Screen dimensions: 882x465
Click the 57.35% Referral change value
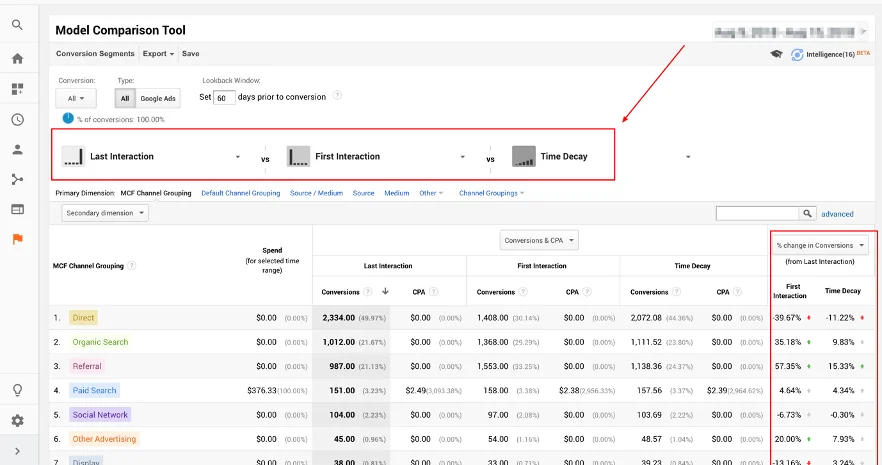[x=788, y=366]
